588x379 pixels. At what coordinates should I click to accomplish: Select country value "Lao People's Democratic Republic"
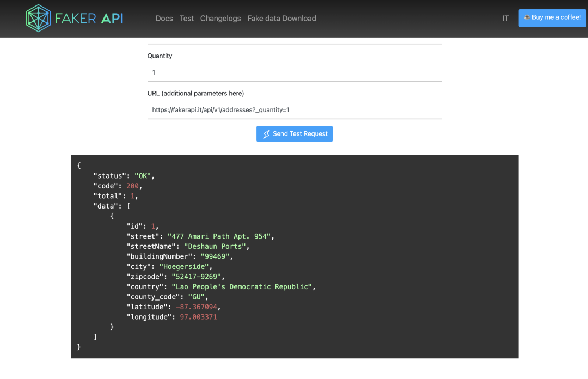point(242,287)
